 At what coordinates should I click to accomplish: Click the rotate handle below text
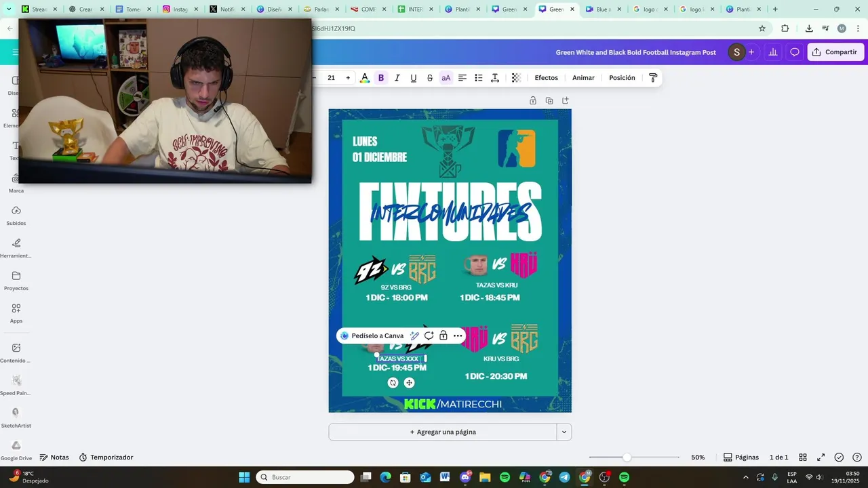393,383
